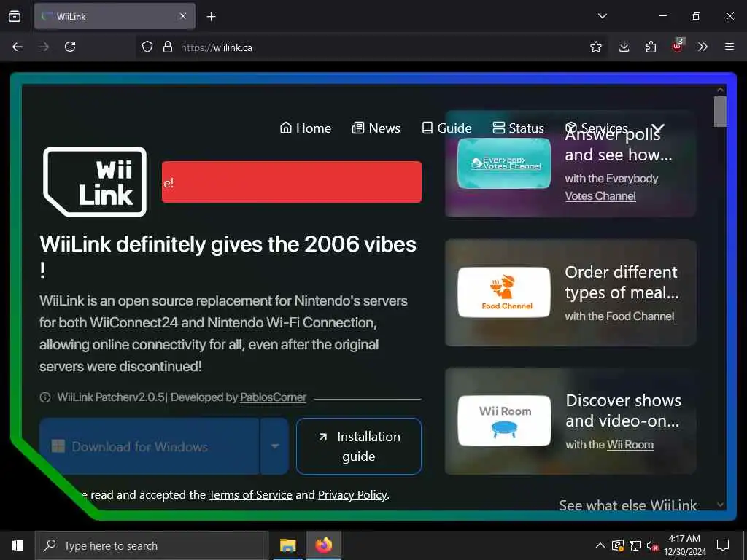The height and width of the screenshot is (560, 747).
Task: Click the taskbar search box
Action: [x=152, y=545]
